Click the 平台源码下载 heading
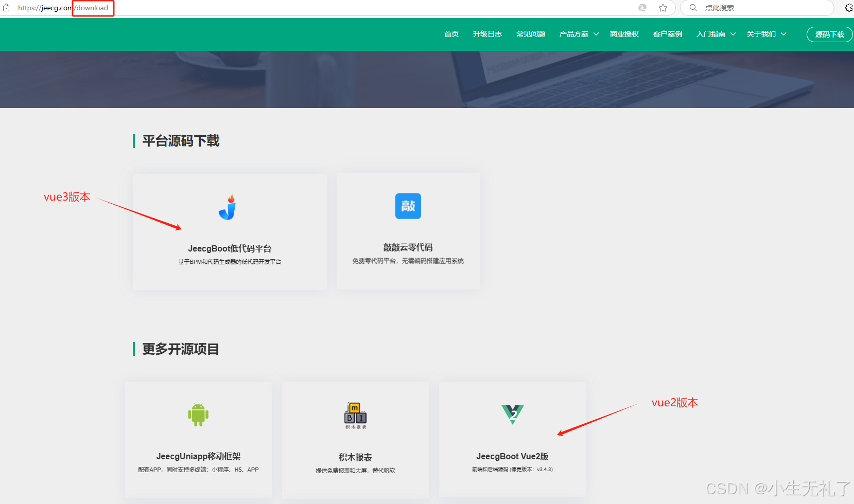Viewport: 854px width, 504px height. click(x=181, y=141)
